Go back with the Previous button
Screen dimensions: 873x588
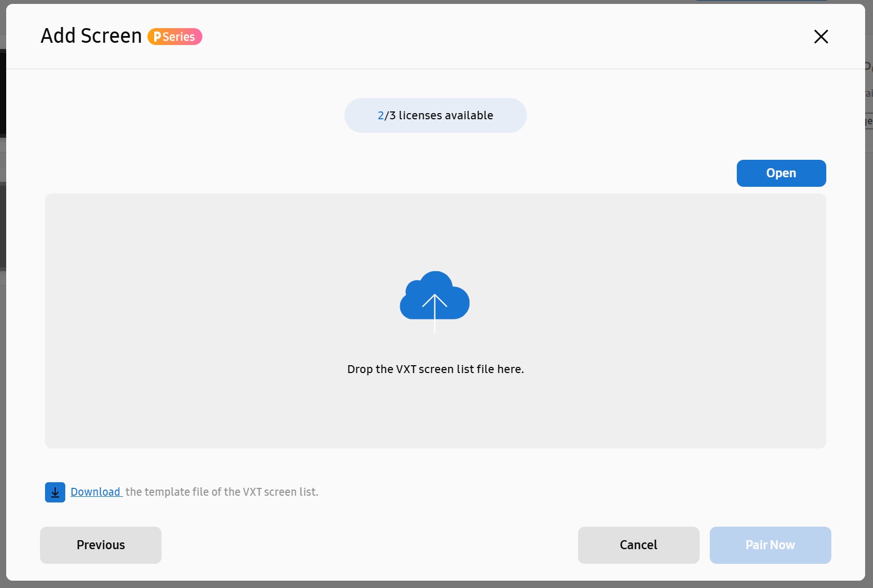(x=101, y=545)
